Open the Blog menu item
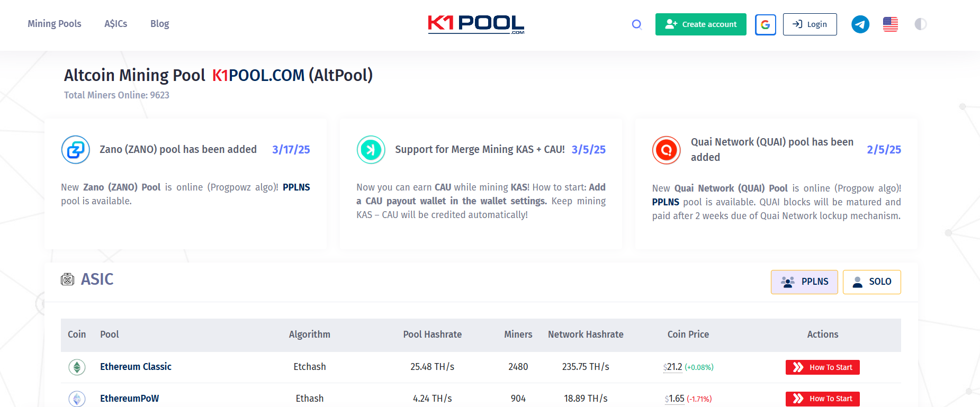The height and width of the screenshot is (407, 980). pos(160,24)
